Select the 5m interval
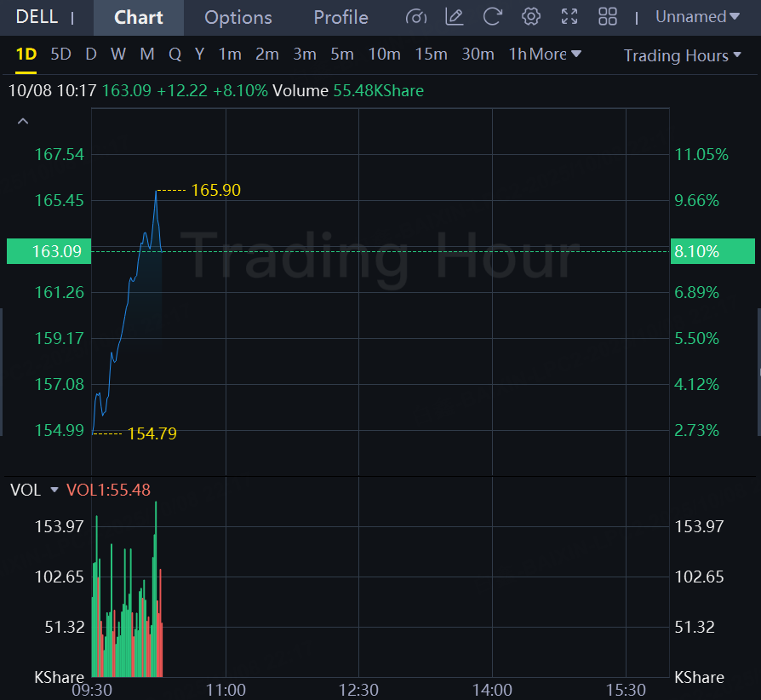The width and height of the screenshot is (761, 700). (x=341, y=54)
